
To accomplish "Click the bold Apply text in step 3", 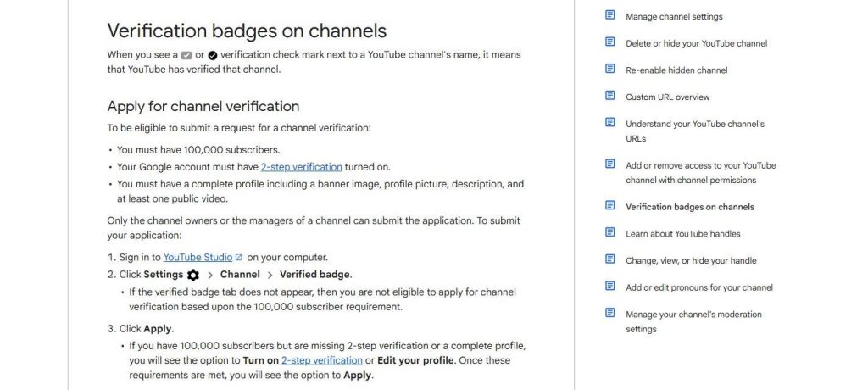I will tap(157, 329).
